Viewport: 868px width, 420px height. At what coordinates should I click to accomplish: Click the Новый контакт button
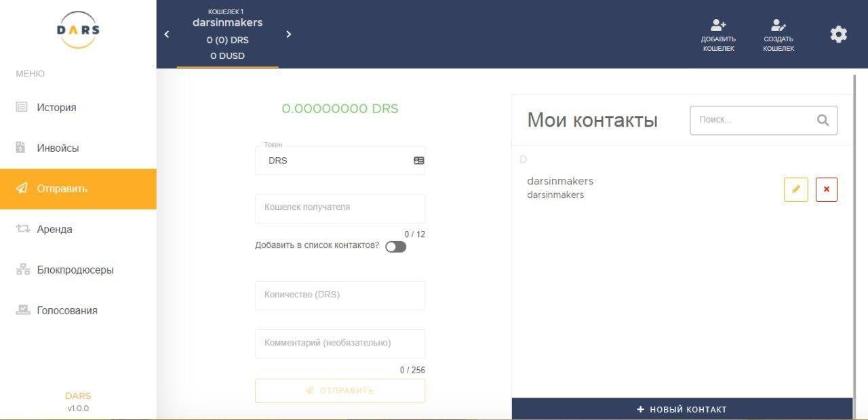(682, 409)
